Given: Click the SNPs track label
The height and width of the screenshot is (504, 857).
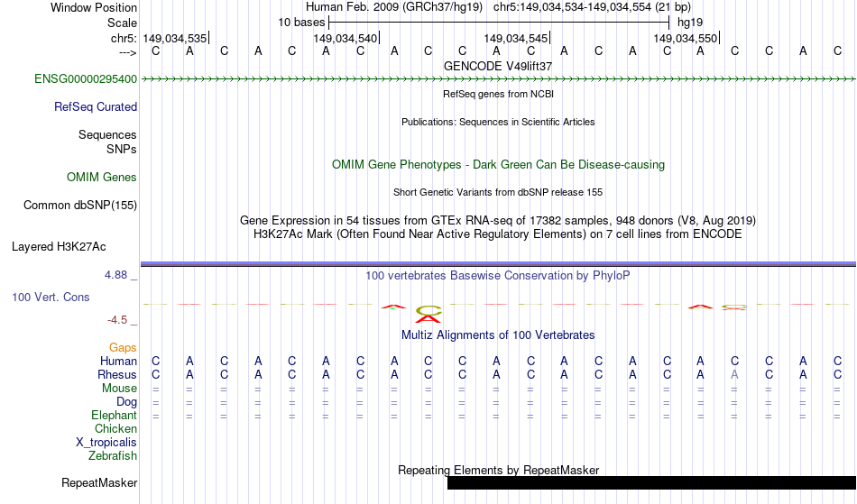Looking at the screenshot, I should click(122, 149).
